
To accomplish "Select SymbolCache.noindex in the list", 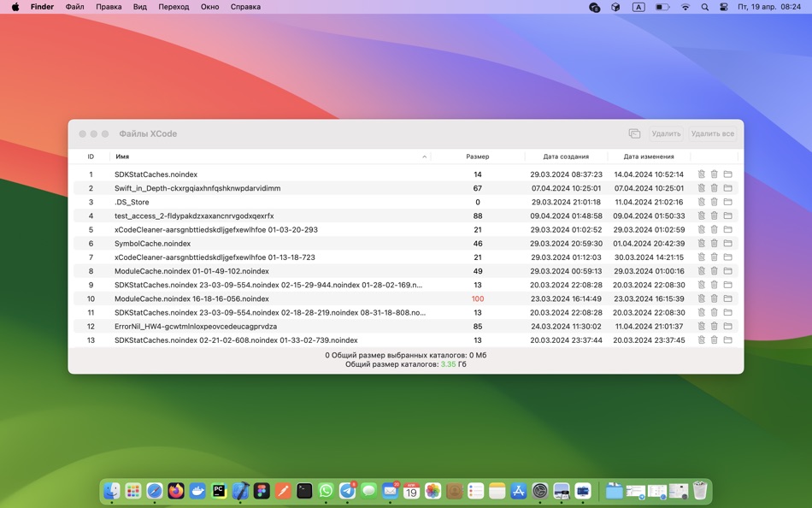I will tap(152, 244).
